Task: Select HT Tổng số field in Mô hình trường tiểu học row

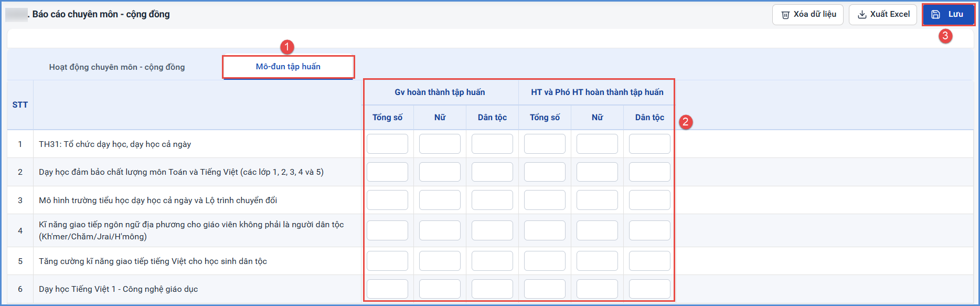Action: pyautogui.click(x=545, y=200)
